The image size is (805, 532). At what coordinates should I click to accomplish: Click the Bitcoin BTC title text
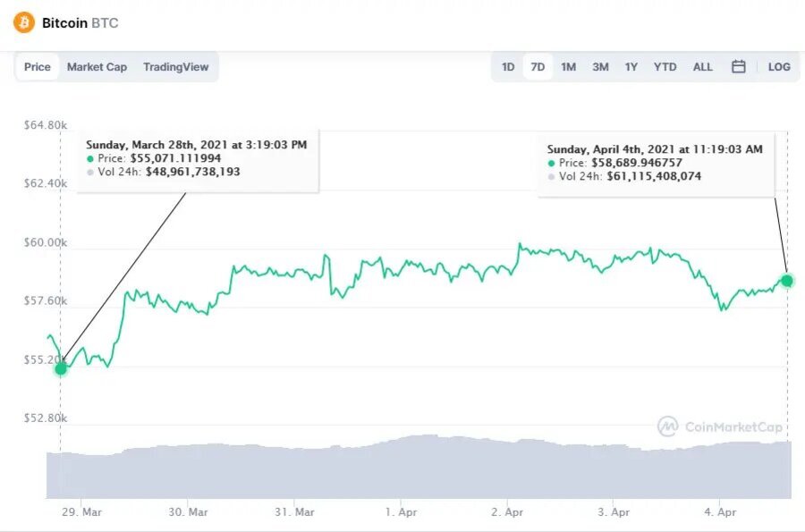click(80, 22)
